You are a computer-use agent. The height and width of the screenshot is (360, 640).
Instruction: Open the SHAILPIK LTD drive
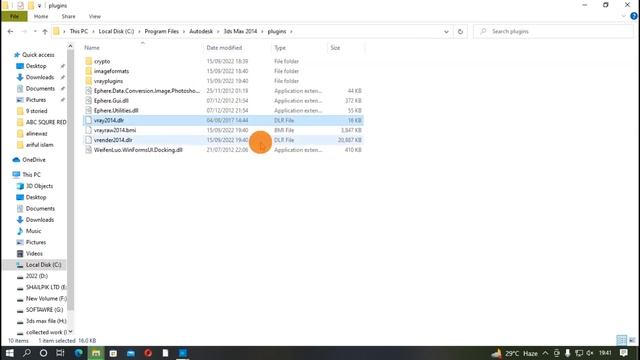click(x=46, y=287)
